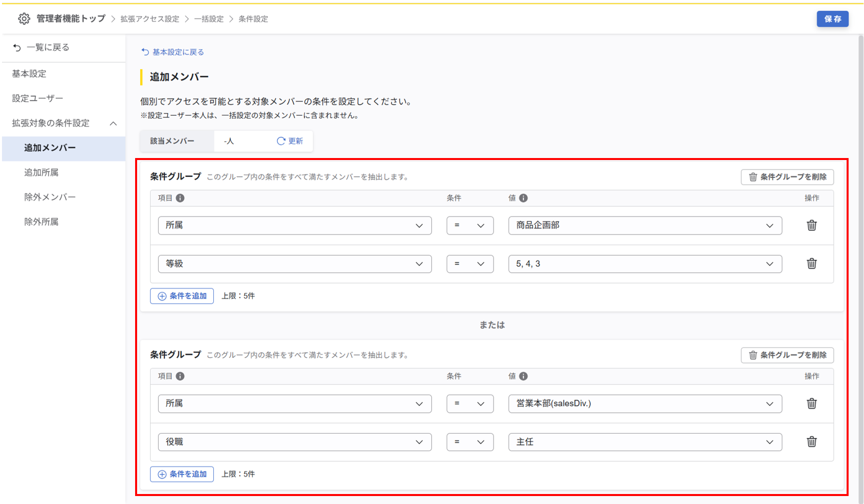This screenshot has width=864, height=504.
Task: Click the settings gear icon in breadcrumb
Action: pyautogui.click(x=24, y=19)
